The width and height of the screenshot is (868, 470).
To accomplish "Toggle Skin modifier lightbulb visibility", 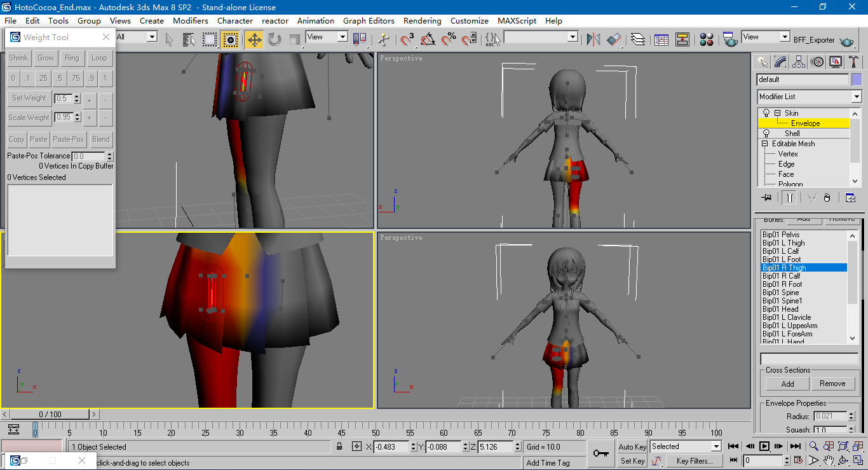I will [766, 113].
